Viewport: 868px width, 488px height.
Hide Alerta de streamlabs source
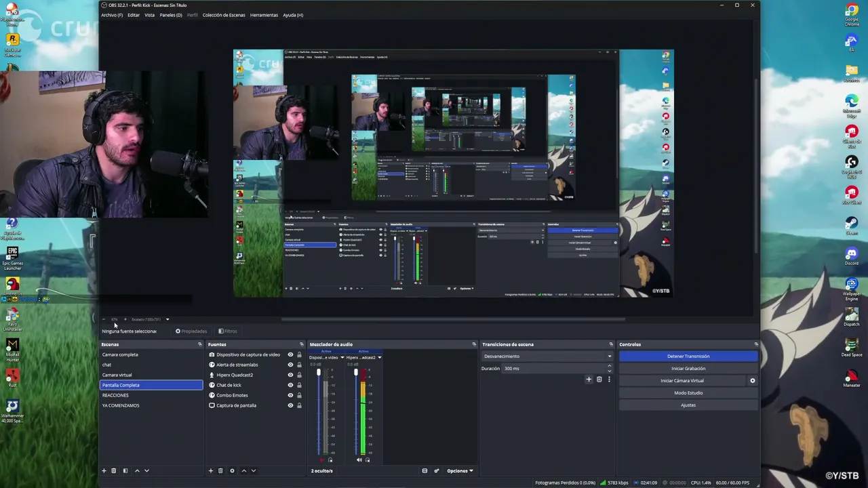coord(290,365)
